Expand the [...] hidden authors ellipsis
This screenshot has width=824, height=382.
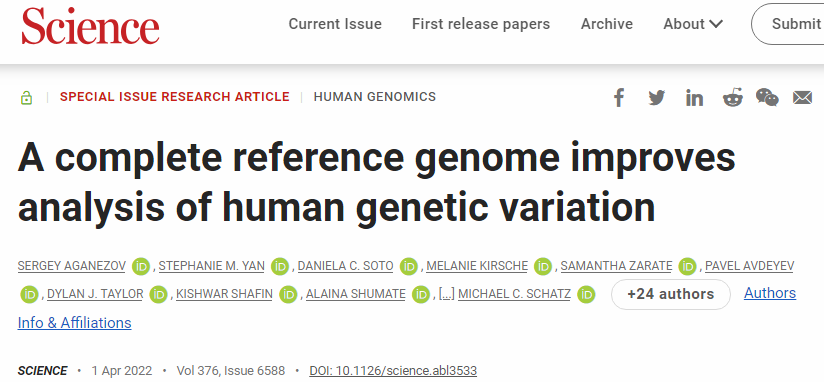point(447,294)
